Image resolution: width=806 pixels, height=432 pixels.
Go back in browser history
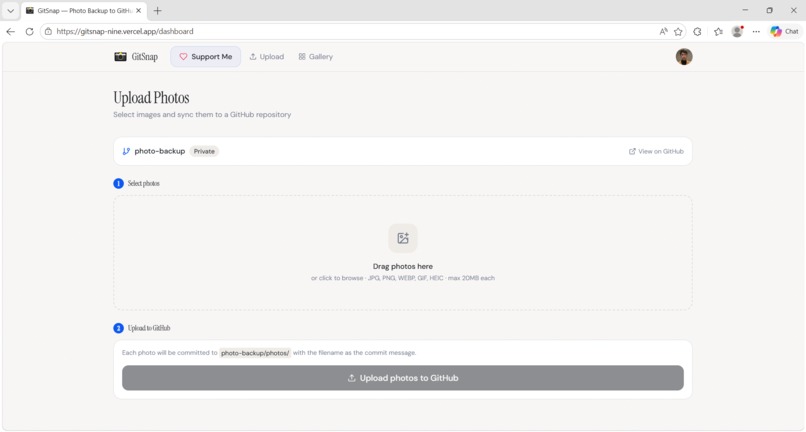(10, 31)
